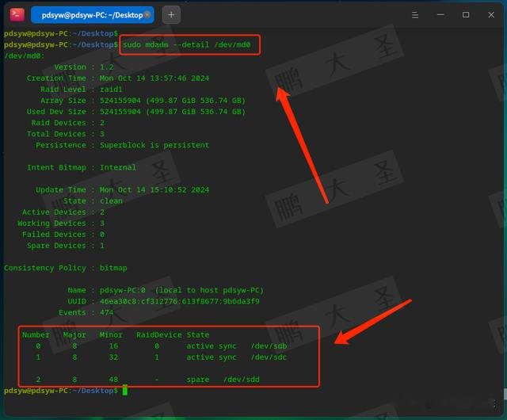Click the UUID 46ea30c8 value
This screenshot has width=507, height=420.
click(180, 302)
